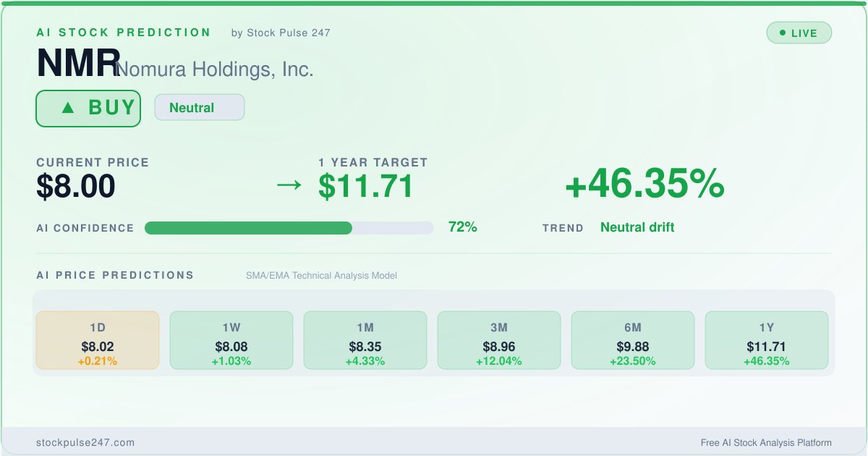Select the 1Y prediction card
868x456 pixels.
tap(767, 340)
